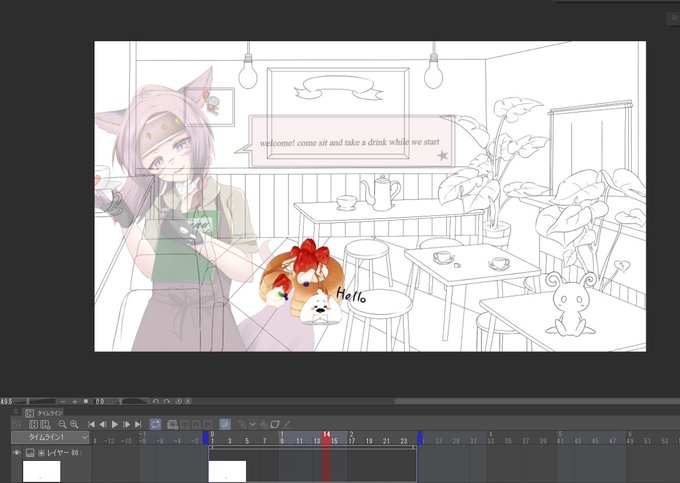This screenshot has width=680, height=483.
Task: Click canvas zoom in plus button
Action: [x=75, y=401]
